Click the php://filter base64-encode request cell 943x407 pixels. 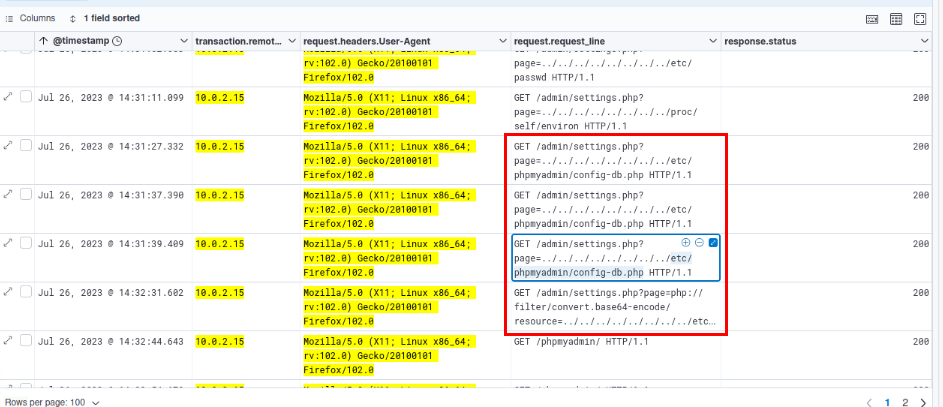[615, 306]
